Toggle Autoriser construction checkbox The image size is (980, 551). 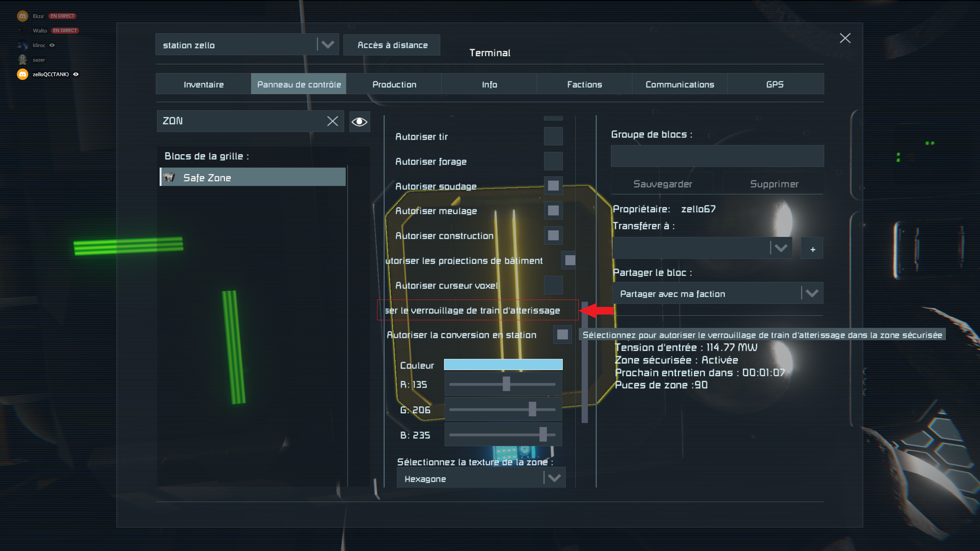[553, 235]
